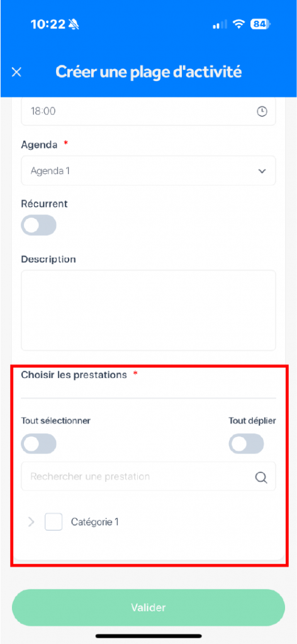This screenshot has width=297, height=644.
Task: Check the Catégorie 1 checkbox
Action: [53, 522]
